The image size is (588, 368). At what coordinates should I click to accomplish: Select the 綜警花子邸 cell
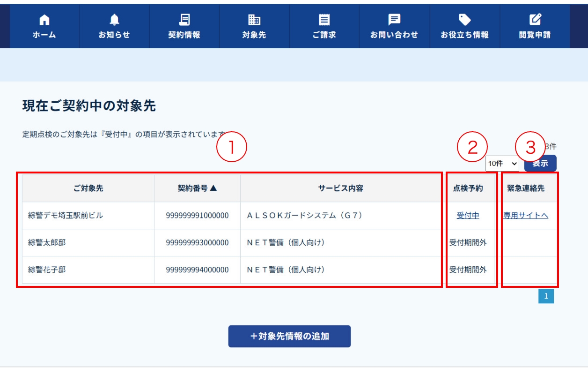88,270
